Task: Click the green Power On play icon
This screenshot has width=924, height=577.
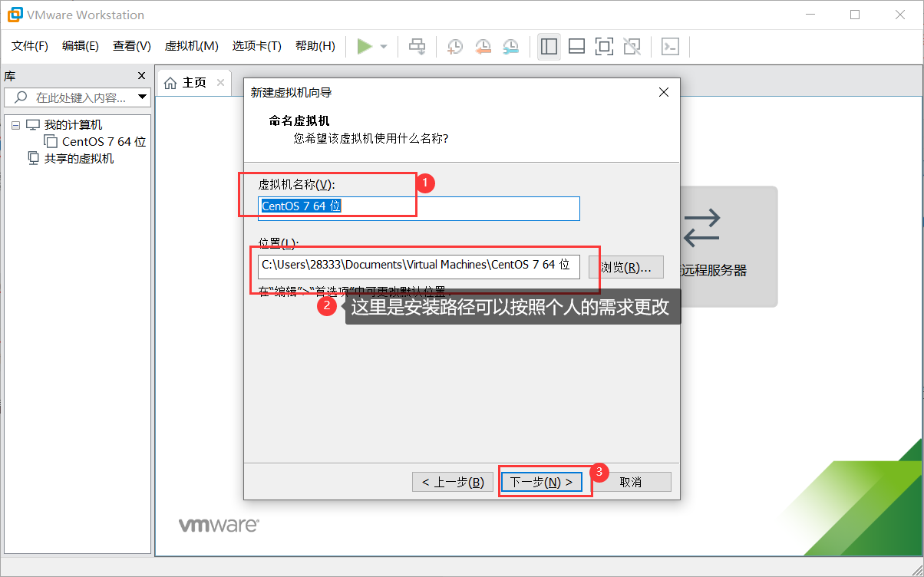Action: (x=365, y=47)
